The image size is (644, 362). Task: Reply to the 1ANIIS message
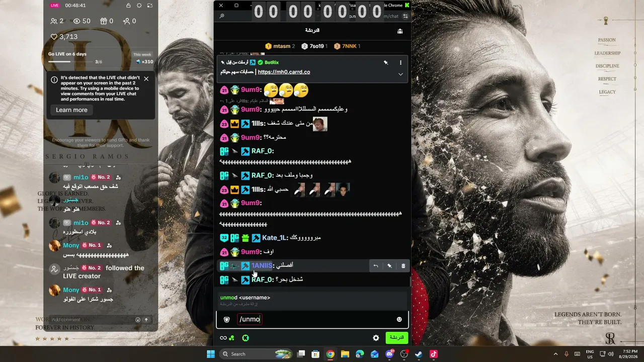[x=375, y=266]
